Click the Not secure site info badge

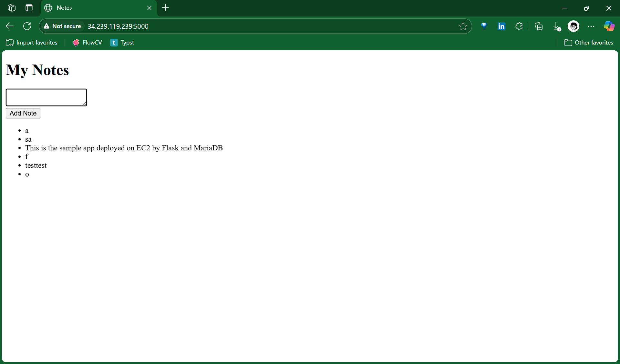point(62,26)
